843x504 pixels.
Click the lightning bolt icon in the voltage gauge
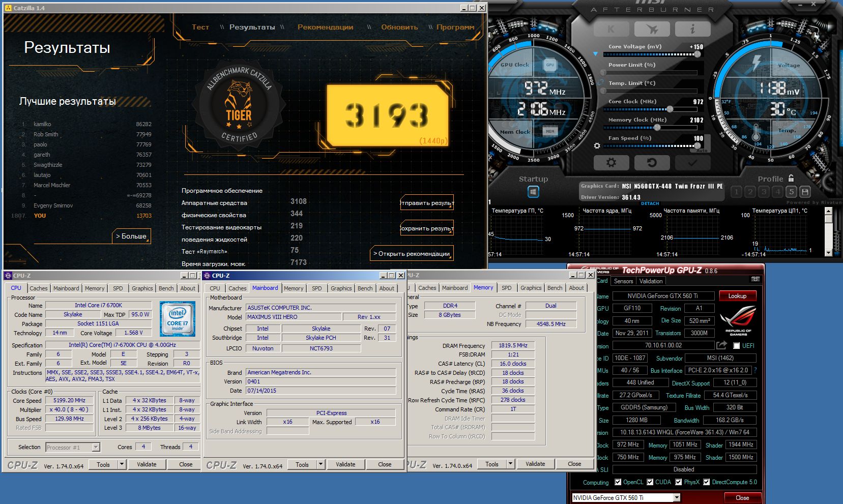[757, 62]
